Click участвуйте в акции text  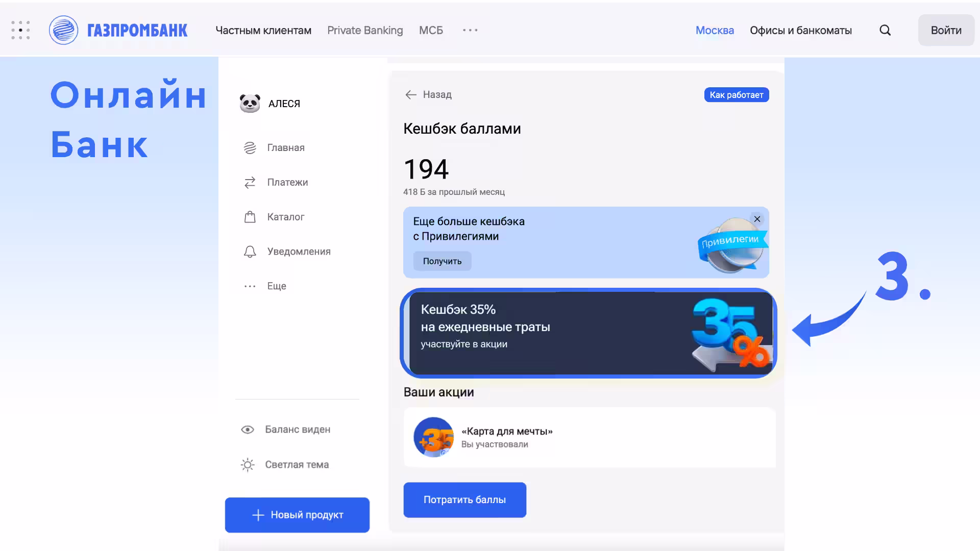(464, 344)
